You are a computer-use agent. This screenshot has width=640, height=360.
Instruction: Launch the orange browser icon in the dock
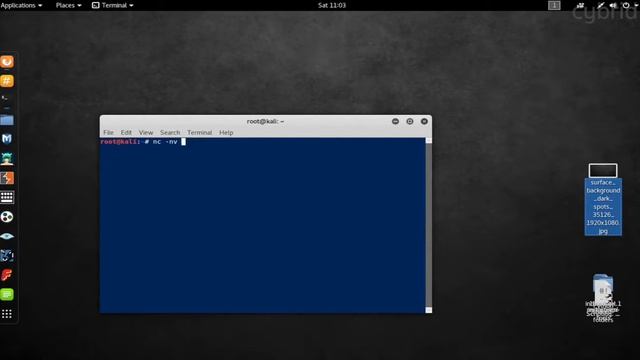(x=7, y=62)
